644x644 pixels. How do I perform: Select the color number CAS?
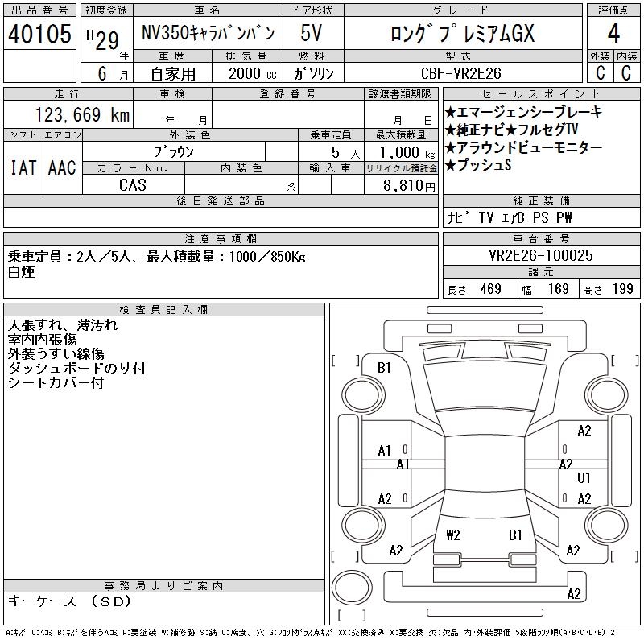[133, 185]
